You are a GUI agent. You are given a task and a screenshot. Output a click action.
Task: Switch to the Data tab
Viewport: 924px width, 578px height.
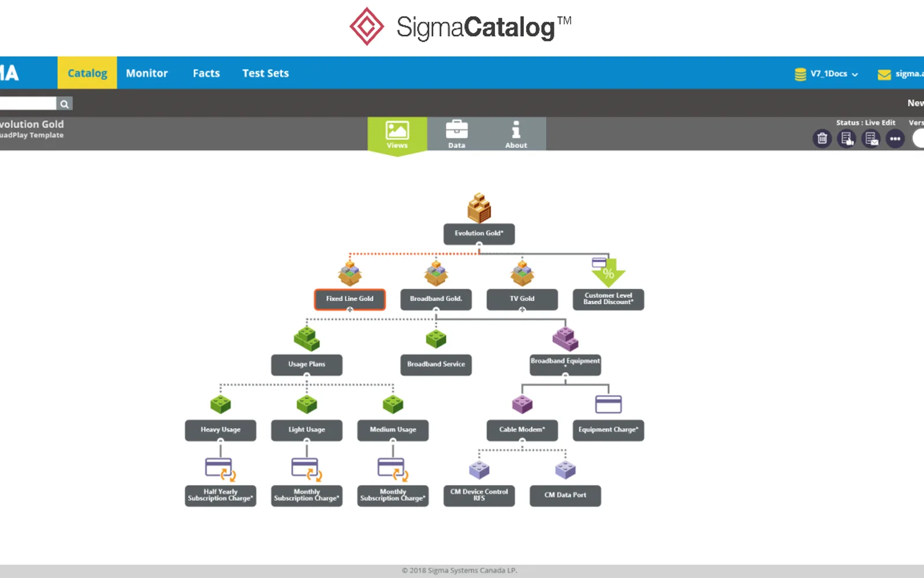[457, 135]
